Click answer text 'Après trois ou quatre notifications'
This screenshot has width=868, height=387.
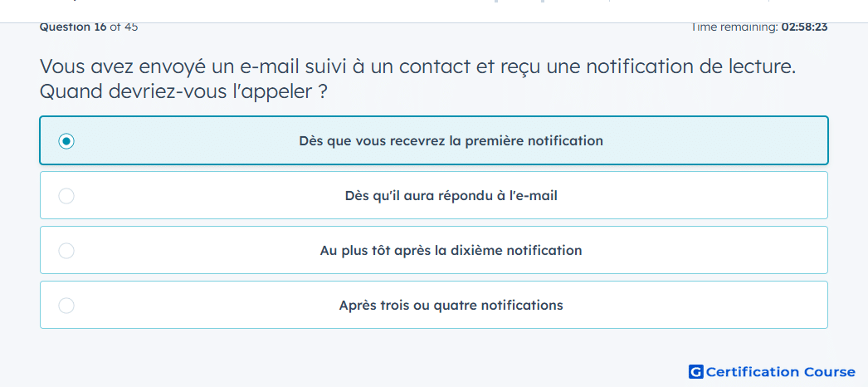[x=451, y=306]
